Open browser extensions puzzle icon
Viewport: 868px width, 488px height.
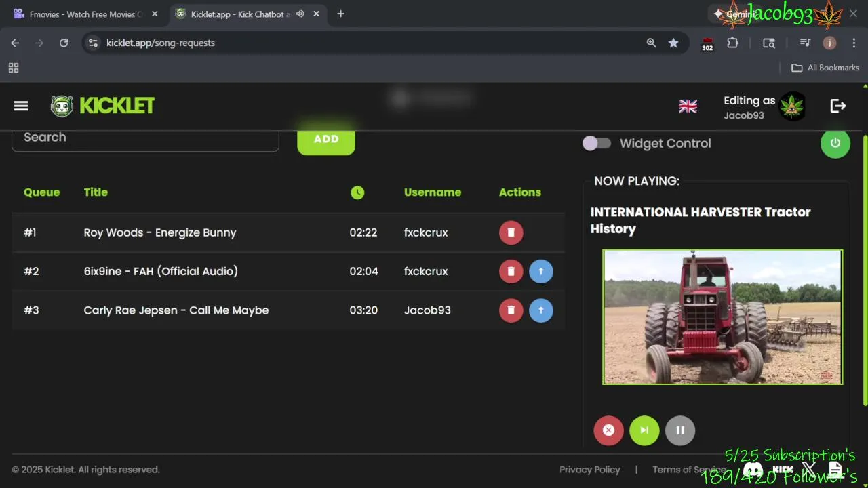[x=732, y=43]
